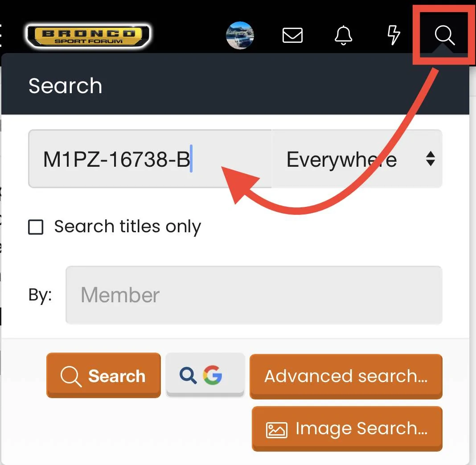Click the Member name input field
The image size is (476, 465).
[x=254, y=295]
